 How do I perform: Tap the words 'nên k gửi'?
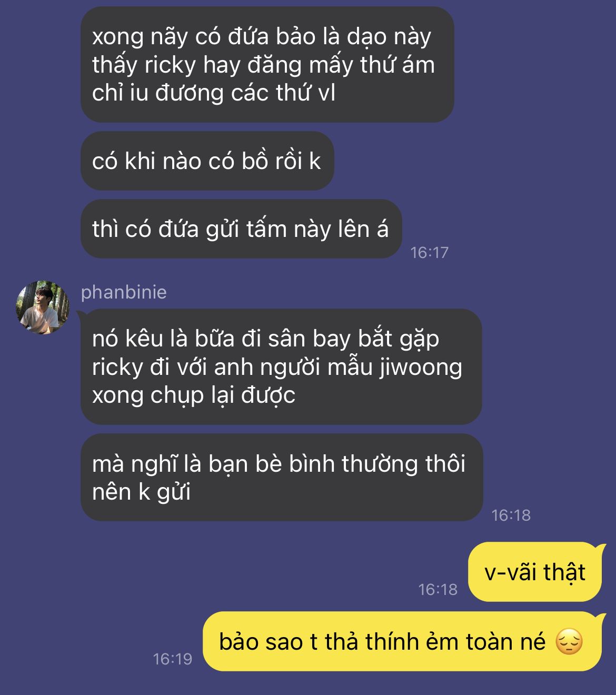coord(141,492)
